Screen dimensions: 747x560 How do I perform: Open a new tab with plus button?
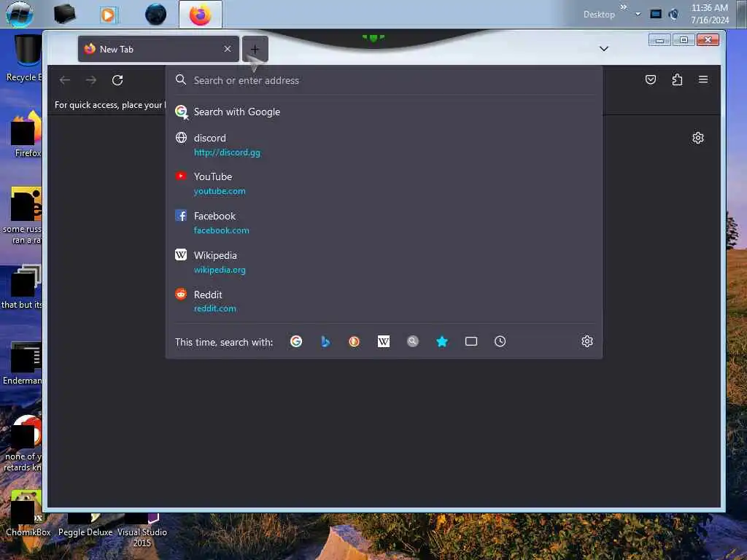tap(255, 49)
